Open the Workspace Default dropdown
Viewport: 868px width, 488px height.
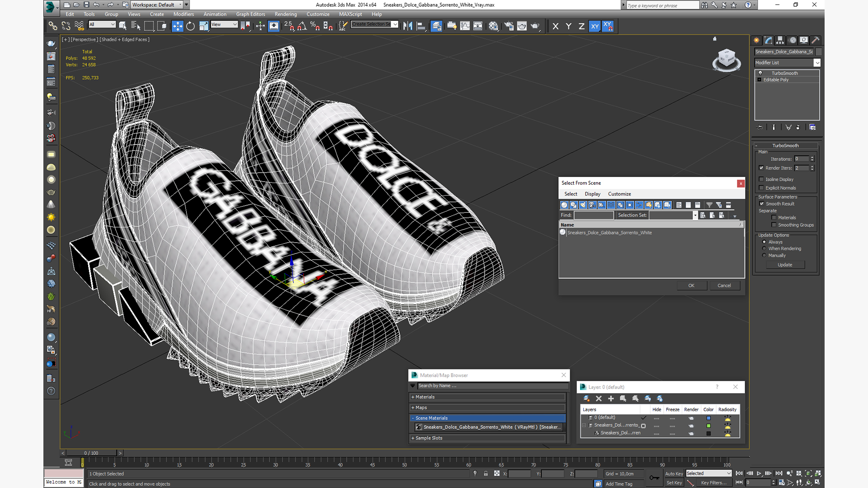(x=157, y=5)
